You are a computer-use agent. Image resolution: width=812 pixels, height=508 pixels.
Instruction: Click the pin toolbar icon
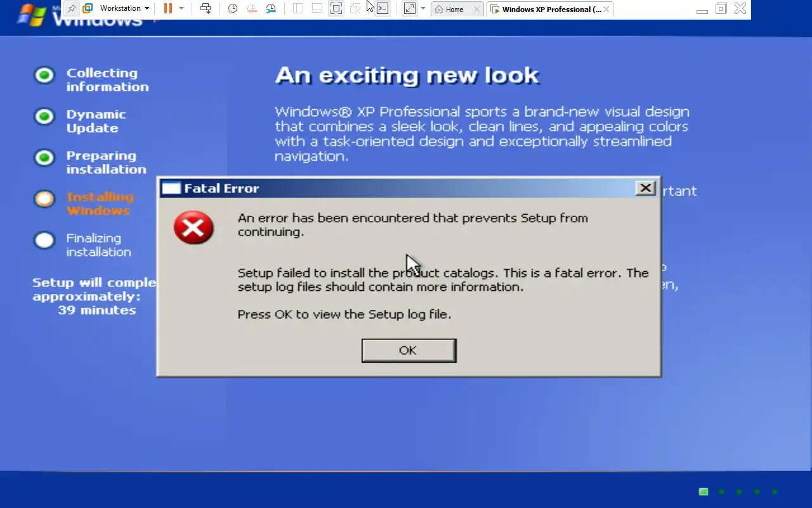click(x=72, y=8)
